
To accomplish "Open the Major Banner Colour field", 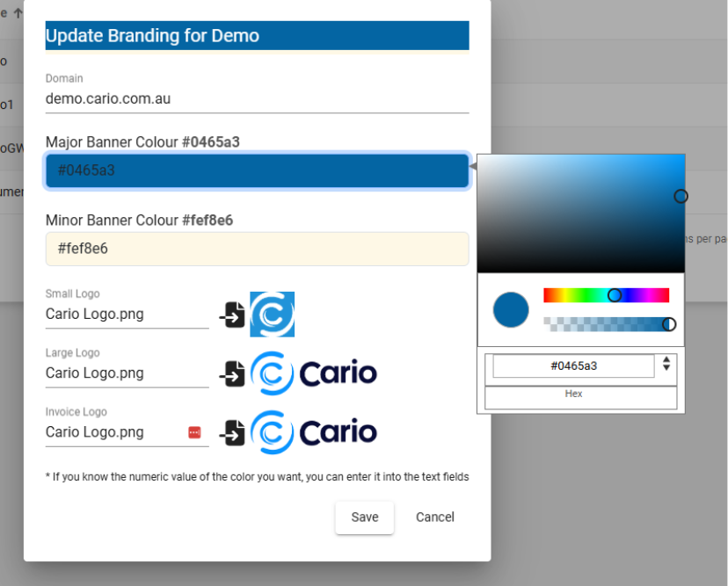I will click(x=257, y=170).
